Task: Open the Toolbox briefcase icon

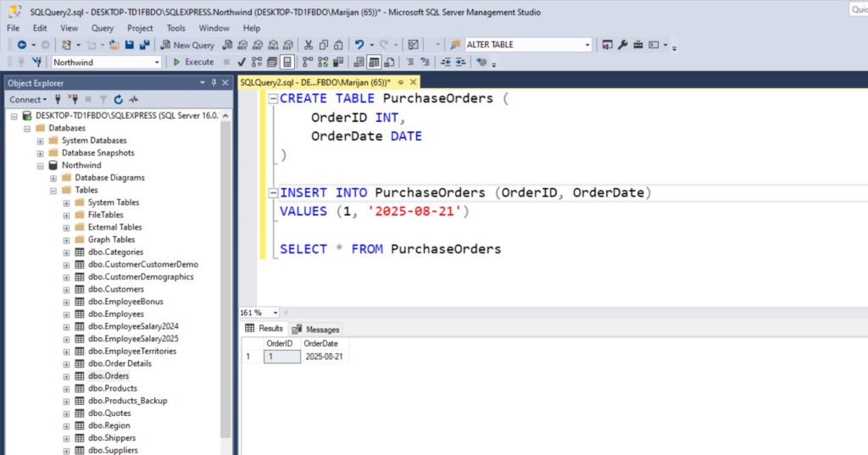Action: point(638,45)
